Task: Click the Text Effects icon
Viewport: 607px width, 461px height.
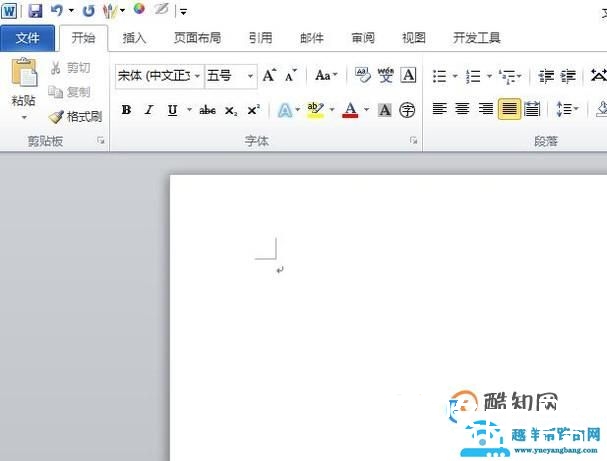Action: [x=285, y=110]
